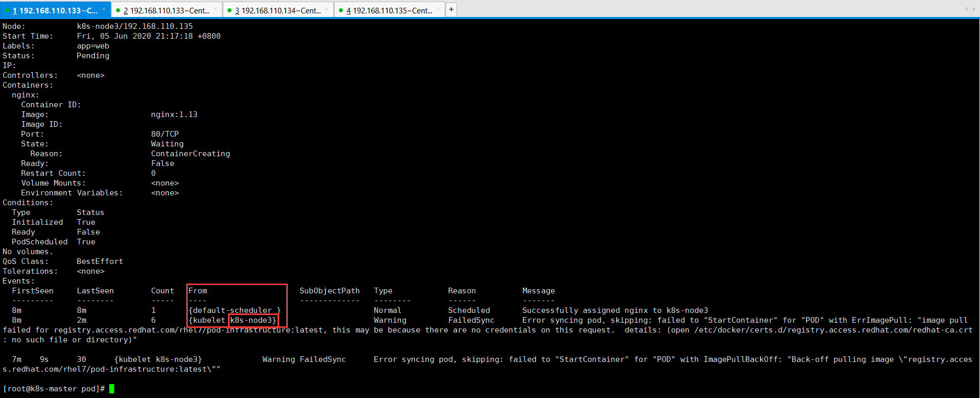Click the green connection dot on tab 1
This screenshot has width=980, height=398.
coord(7,10)
